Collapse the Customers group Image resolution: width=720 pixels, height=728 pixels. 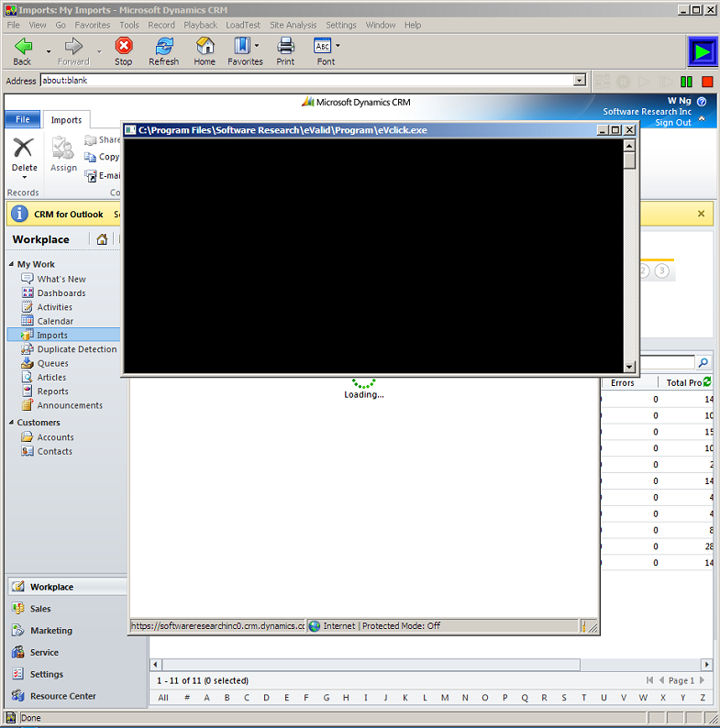[11, 422]
